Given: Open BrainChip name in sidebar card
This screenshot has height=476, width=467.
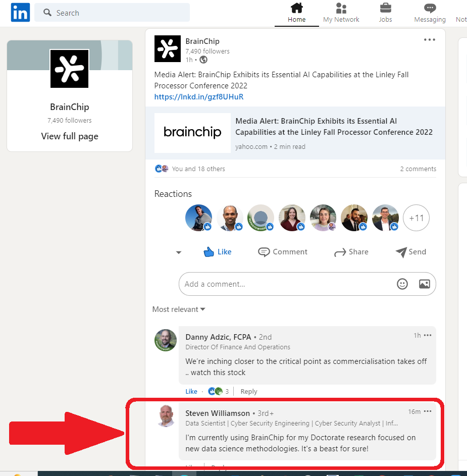Looking at the screenshot, I should 70,107.
